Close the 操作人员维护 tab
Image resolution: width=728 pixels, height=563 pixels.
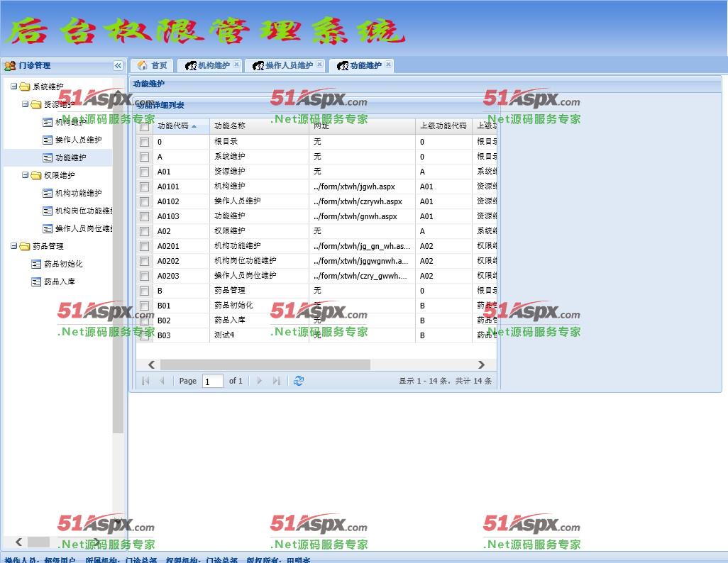(319, 65)
